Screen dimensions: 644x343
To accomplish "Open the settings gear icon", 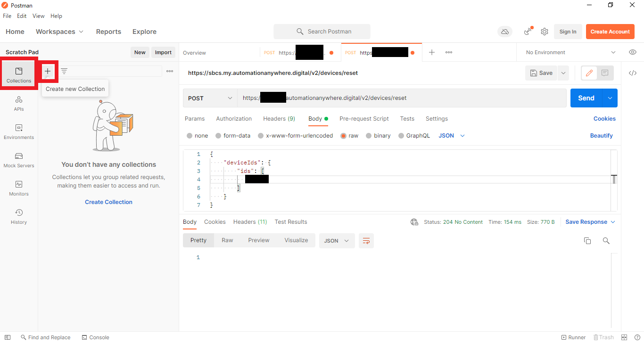I will [545, 32].
